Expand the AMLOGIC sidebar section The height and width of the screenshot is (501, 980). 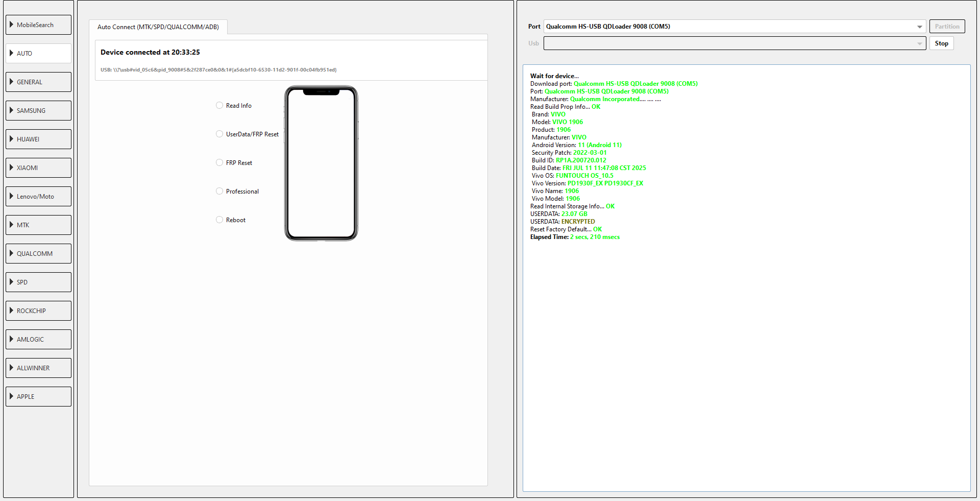(38, 339)
